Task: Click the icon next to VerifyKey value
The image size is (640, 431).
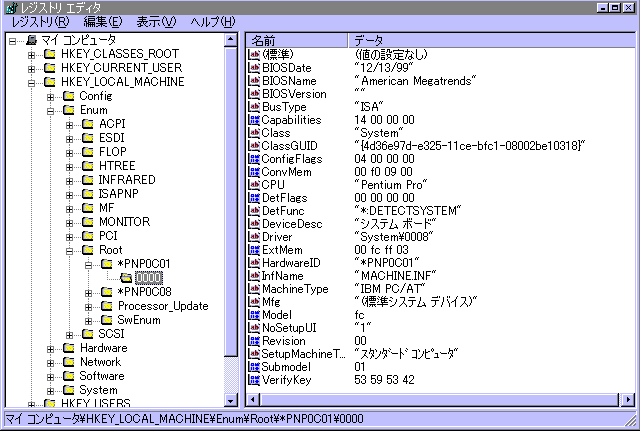Action: (254, 379)
